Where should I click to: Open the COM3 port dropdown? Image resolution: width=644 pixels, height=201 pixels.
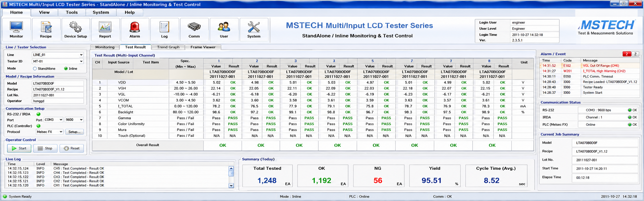coord(53,120)
